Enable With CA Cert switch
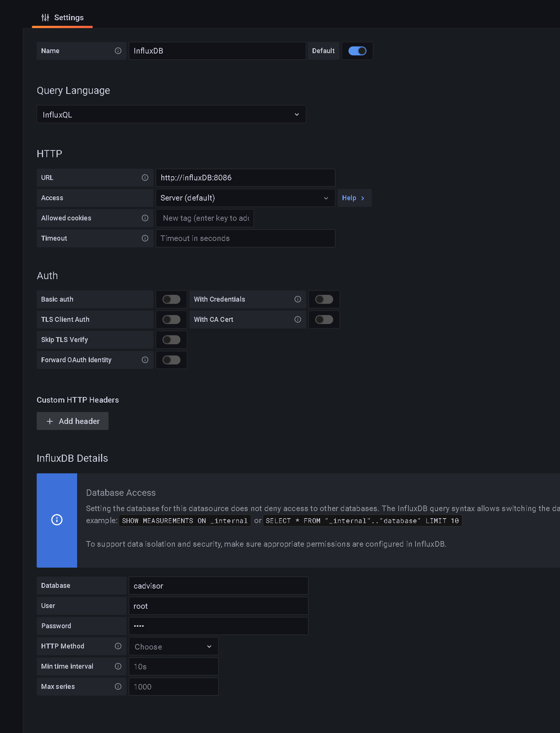 coord(324,320)
